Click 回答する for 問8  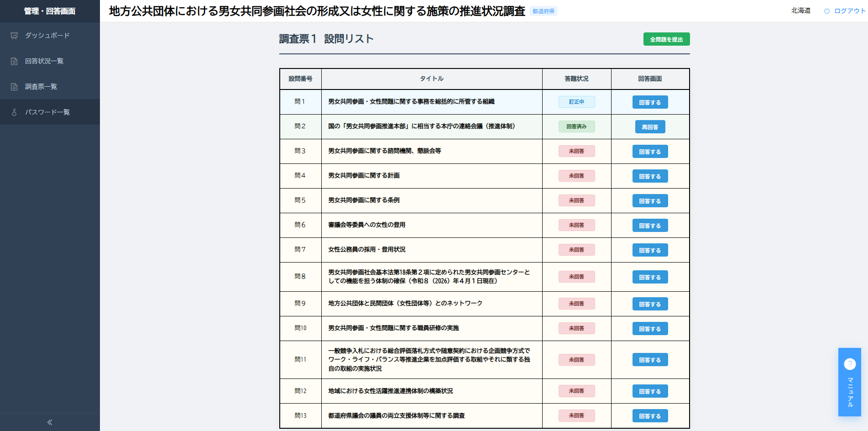pyautogui.click(x=650, y=277)
